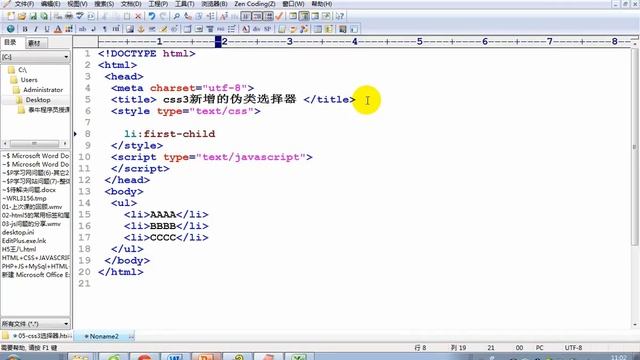Screen dimensions: 640x360
Task: Click the Excel icon in taskbar
Action: [298, 357]
